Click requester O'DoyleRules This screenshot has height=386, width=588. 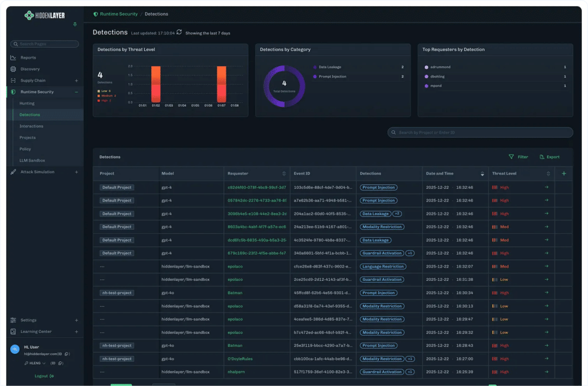pos(240,359)
